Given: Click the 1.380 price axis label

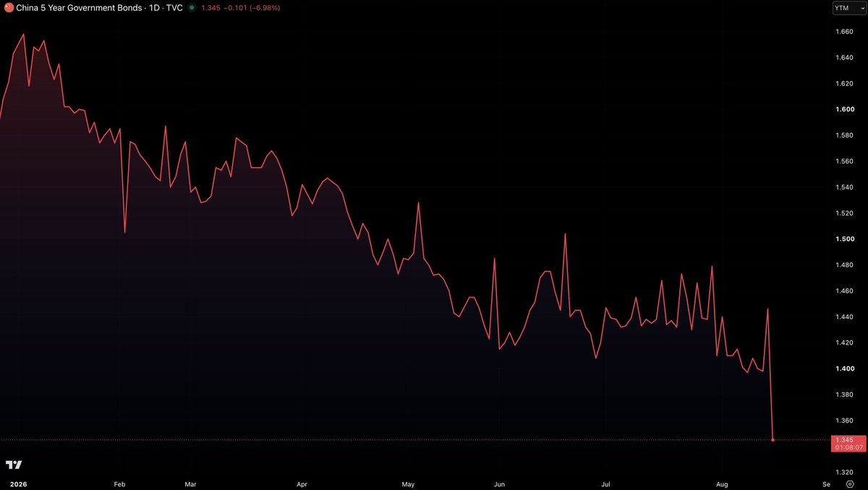Looking at the screenshot, I should [845, 394].
